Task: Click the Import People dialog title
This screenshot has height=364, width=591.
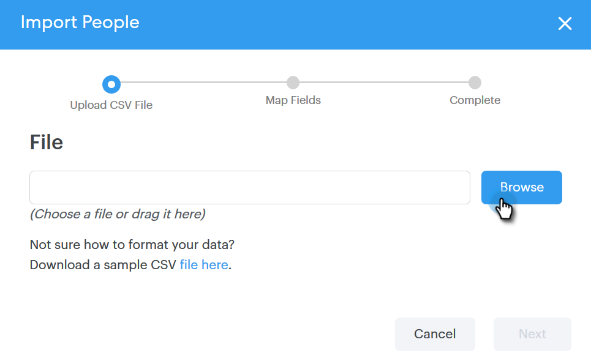Action: [80, 23]
